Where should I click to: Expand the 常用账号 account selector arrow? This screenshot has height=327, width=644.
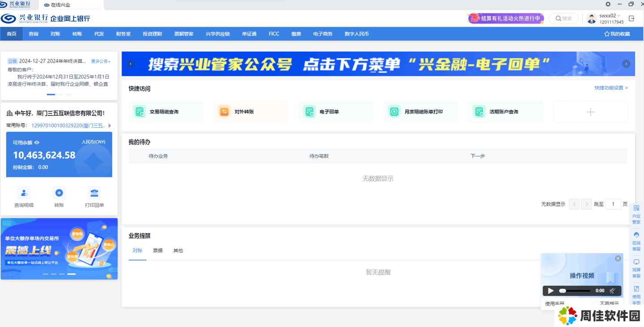click(x=110, y=126)
